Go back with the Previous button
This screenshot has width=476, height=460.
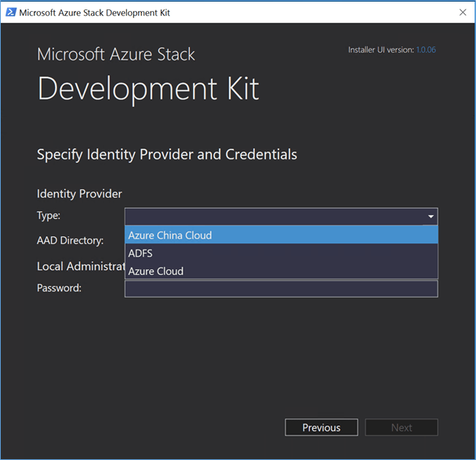click(x=322, y=428)
